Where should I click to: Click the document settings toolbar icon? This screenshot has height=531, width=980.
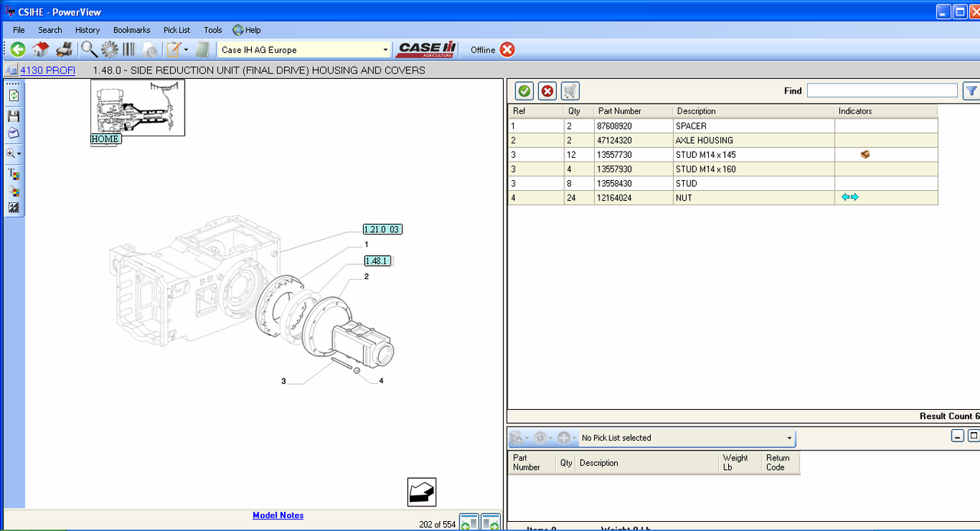(151, 51)
